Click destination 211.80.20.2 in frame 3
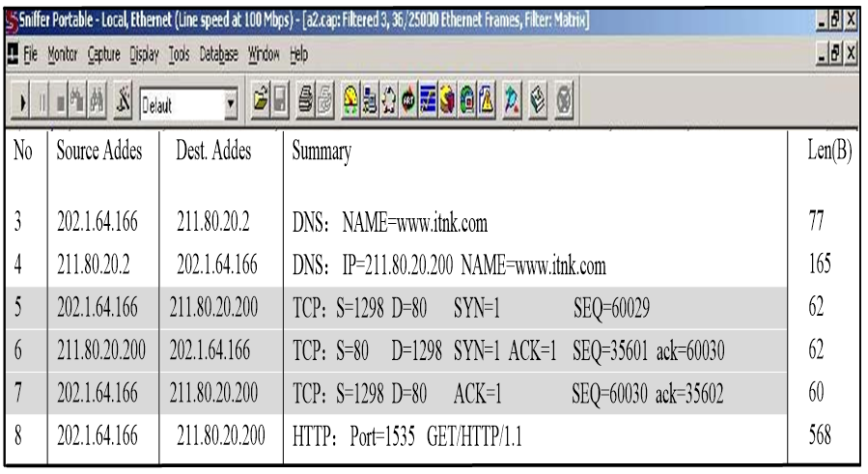Viewport: 868px width, 474px height. [213, 221]
